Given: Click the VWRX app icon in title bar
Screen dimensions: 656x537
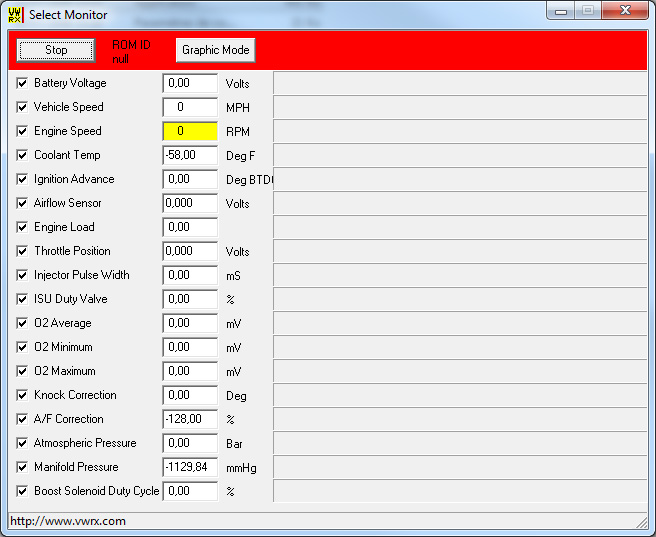Looking at the screenshot, I should click(x=15, y=14).
